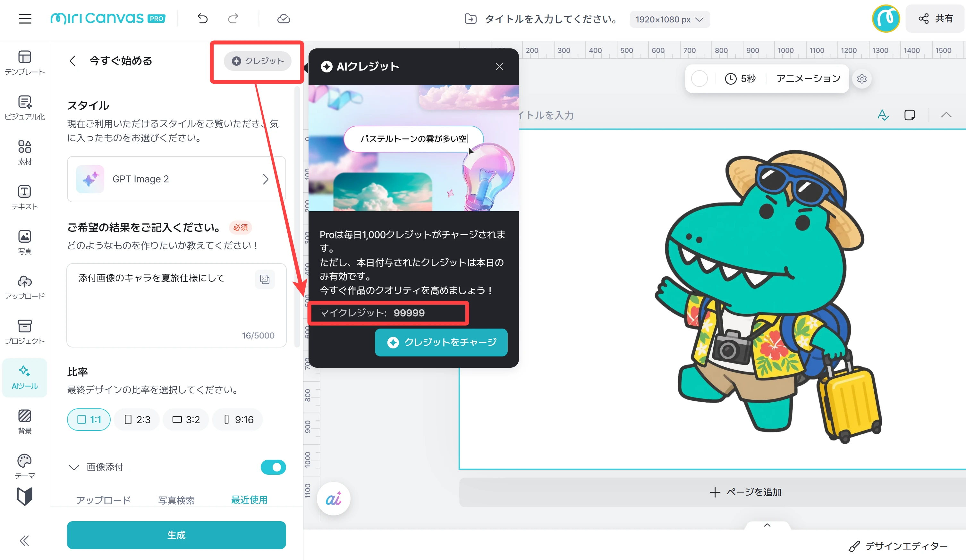Click the 生成 generate button
This screenshot has width=966, height=560.
tap(176, 535)
